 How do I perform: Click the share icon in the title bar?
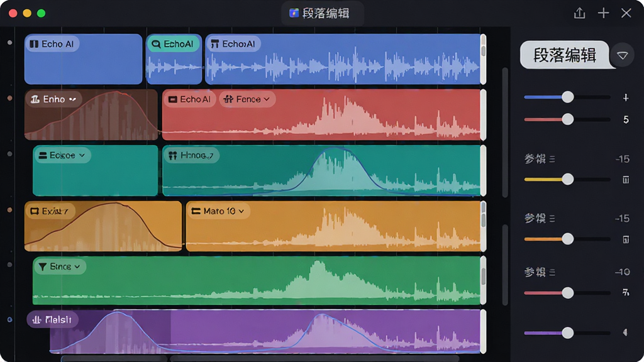pyautogui.click(x=579, y=13)
